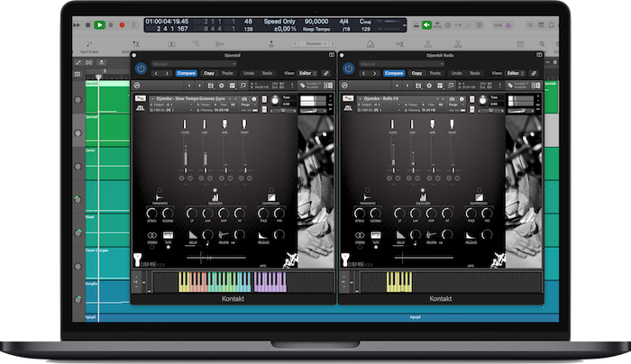Click the Delay icon in Djembê window
Viewport: 631px width, 364px height.
tap(193, 235)
